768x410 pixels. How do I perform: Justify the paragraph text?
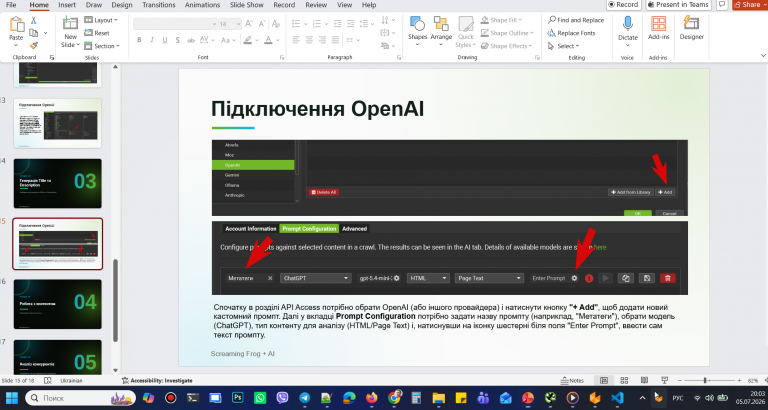(x=337, y=40)
